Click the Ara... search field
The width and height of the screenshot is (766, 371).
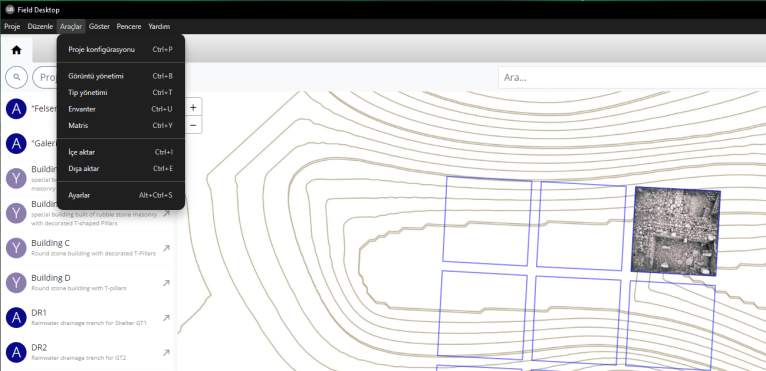click(632, 78)
